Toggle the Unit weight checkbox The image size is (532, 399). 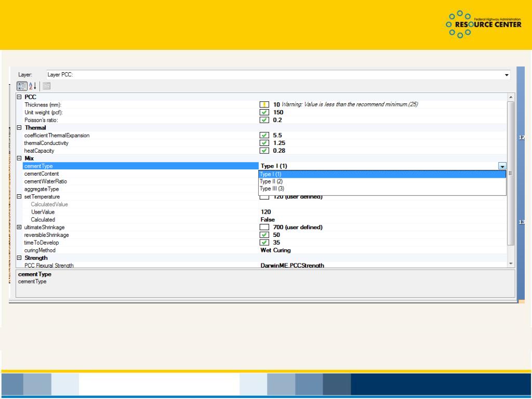point(264,112)
